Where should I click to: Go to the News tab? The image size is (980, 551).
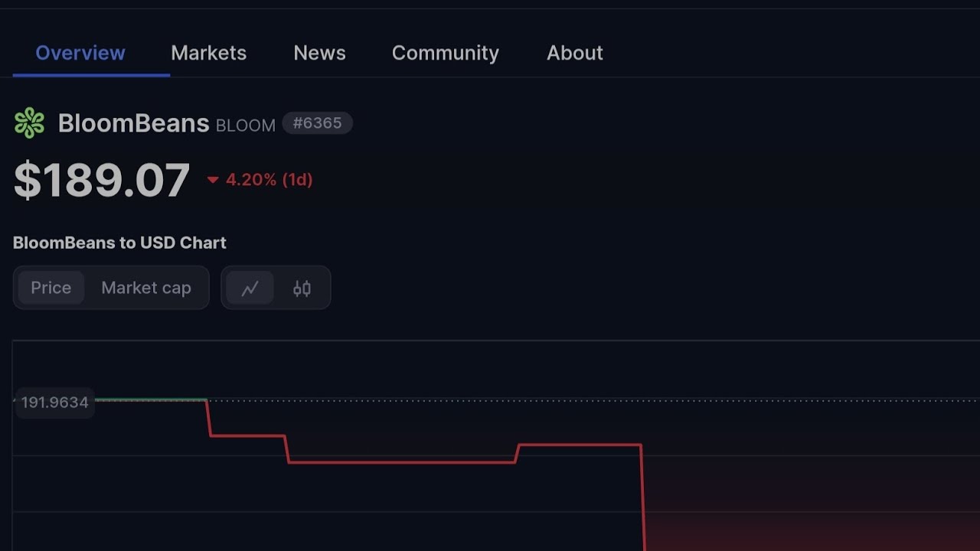pos(319,53)
